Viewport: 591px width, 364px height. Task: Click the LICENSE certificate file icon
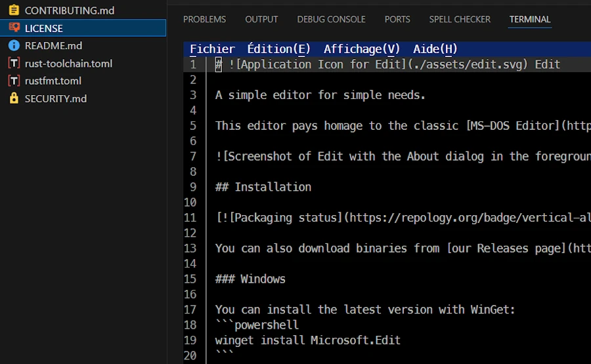tap(14, 28)
